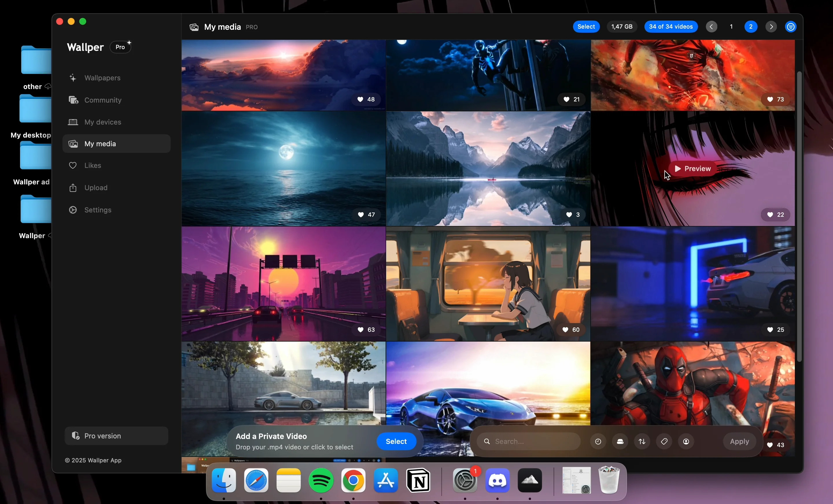Toggle the 22 likes badge on anime eye
The height and width of the screenshot is (504, 833).
click(775, 214)
